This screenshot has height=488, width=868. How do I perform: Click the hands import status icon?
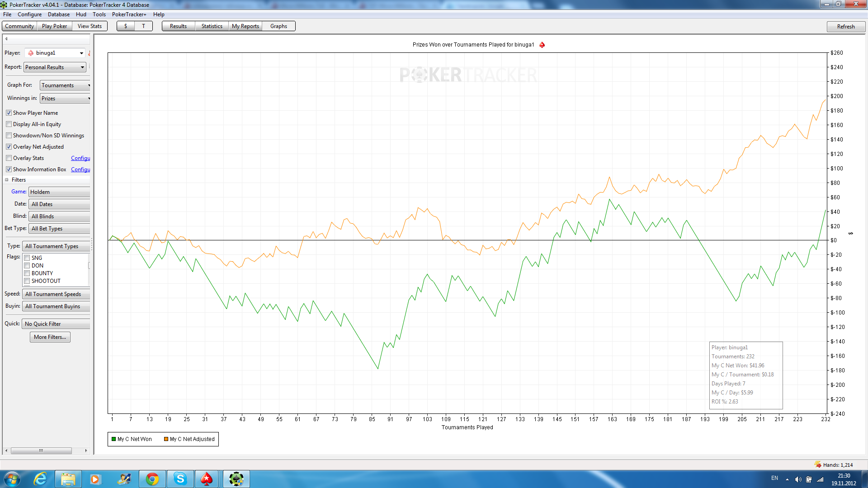click(x=818, y=465)
